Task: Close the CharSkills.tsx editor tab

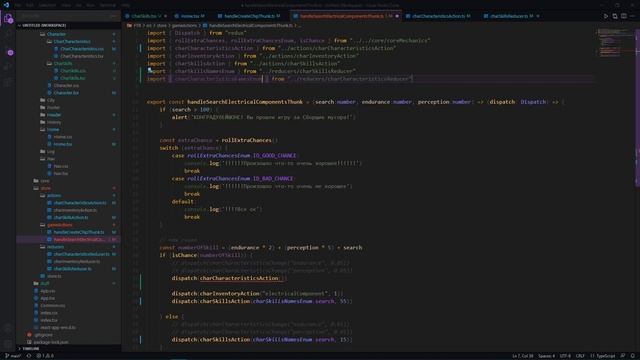Action: [x=165, y=16]
